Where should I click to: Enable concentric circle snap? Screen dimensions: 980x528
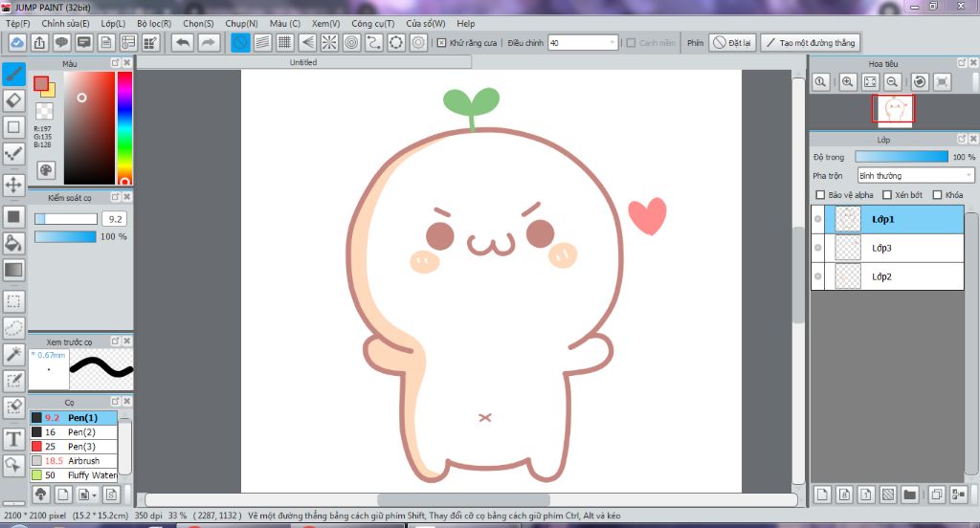352,42
